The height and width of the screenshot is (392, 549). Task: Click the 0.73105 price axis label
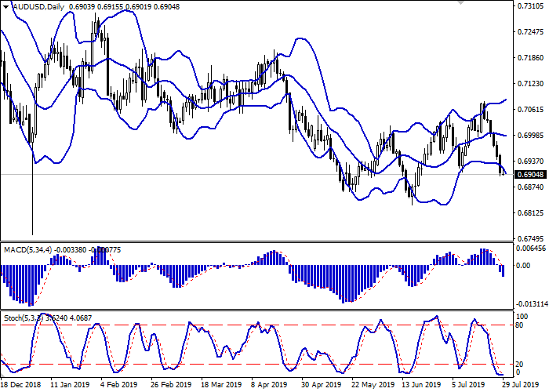coord(531,5)
